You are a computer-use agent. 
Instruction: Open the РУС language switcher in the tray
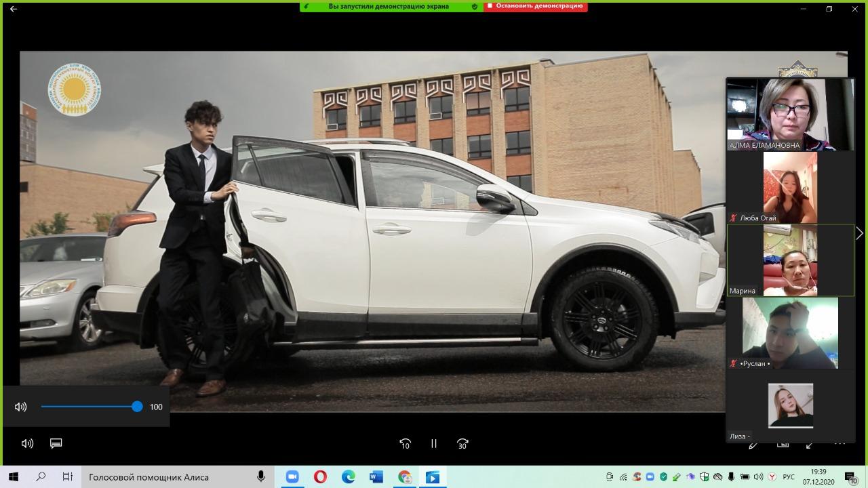pos(789,477)
